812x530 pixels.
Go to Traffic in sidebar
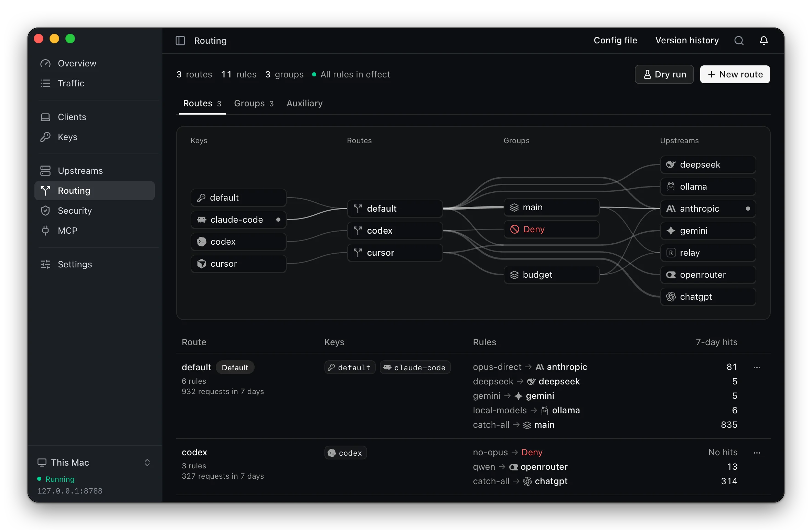click(95, 83)
